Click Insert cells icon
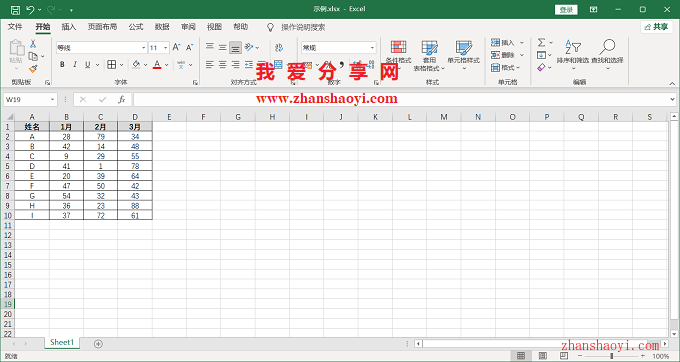The width and height of the screenshot is (680, 362). (496, 42)
